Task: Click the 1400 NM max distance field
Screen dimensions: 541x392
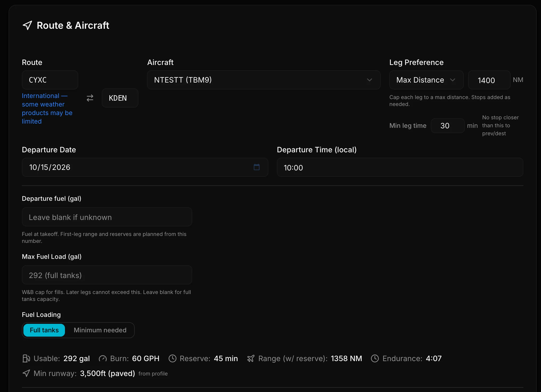Action: coord(489,80)
